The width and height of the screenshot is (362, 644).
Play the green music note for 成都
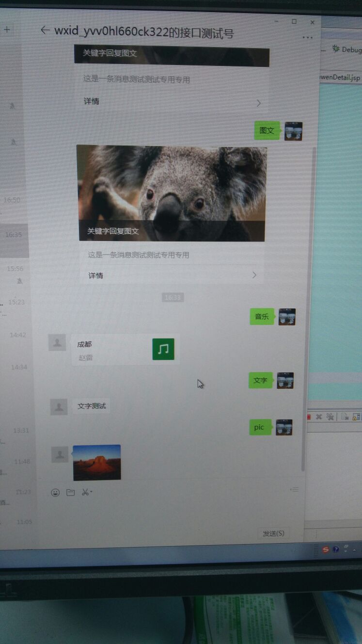click(x=163, y=349)
